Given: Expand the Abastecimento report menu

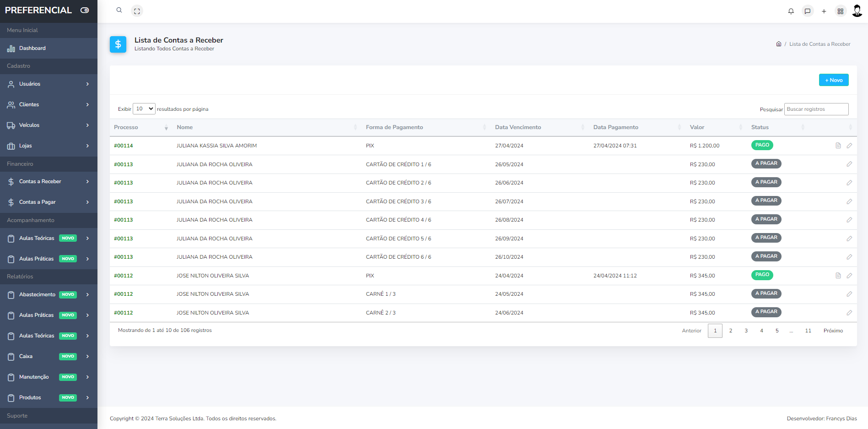Looking at the screenshot, I should point(49,295).
